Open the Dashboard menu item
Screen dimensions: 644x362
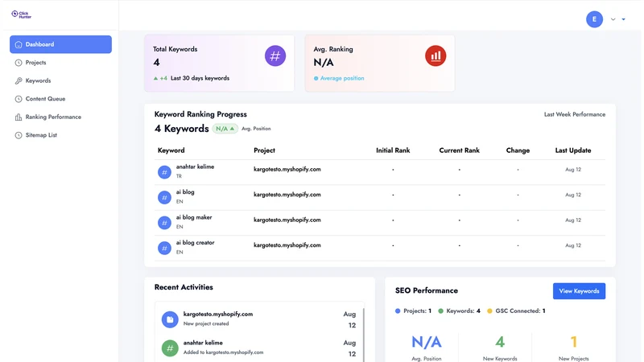61,44
